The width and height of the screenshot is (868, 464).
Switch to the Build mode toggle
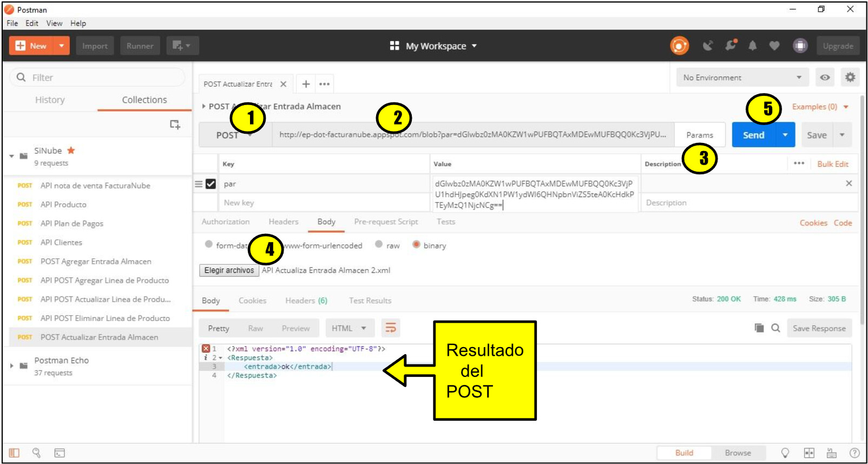[684, 453]
